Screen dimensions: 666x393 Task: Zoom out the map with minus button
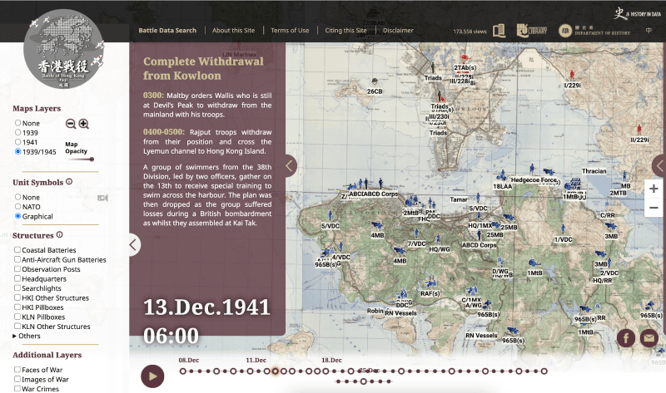click(x=654, y=208)
